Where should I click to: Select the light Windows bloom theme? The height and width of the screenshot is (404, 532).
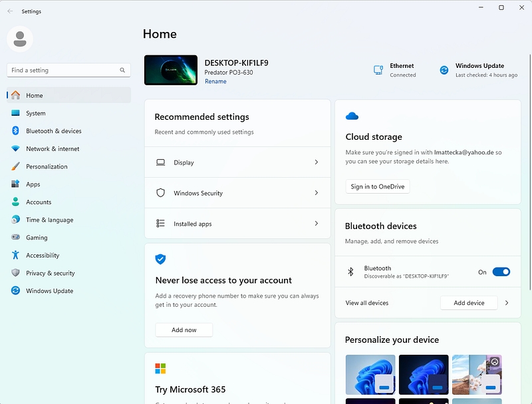pyautogui.click(x=370, y=375)
